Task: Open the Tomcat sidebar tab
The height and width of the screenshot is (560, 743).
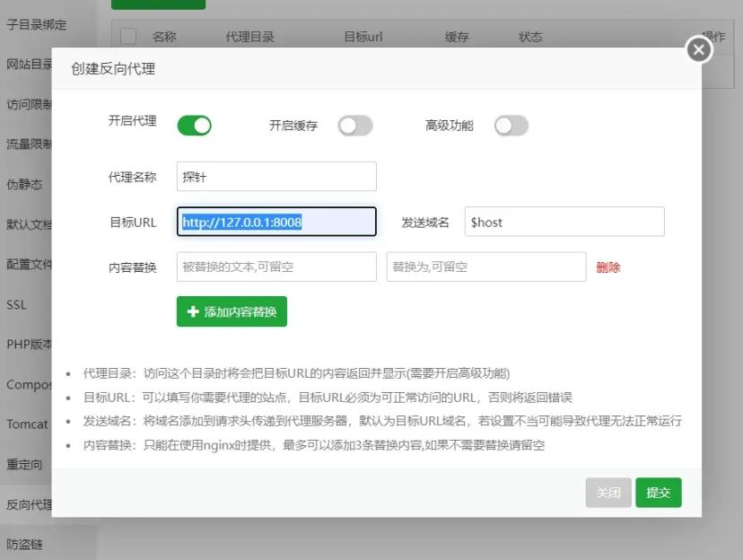Action: [x=27, y=424]
